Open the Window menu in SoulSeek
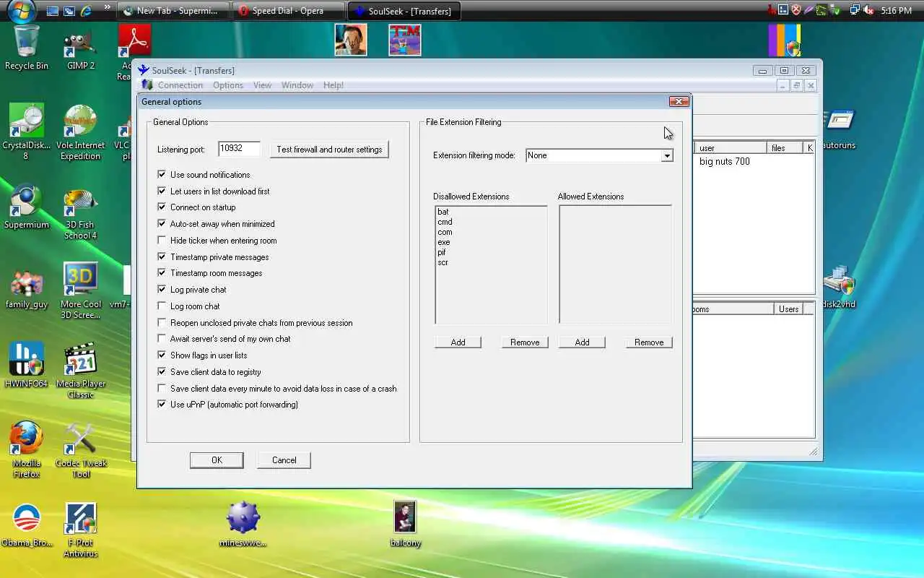The height and width of the screenshot is (578, 924). click(x=297, y=85)
